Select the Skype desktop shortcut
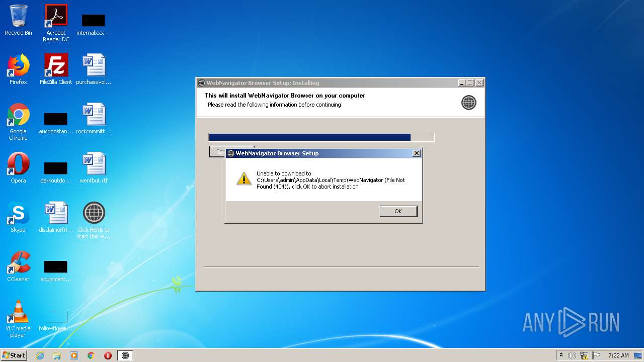 18,217
